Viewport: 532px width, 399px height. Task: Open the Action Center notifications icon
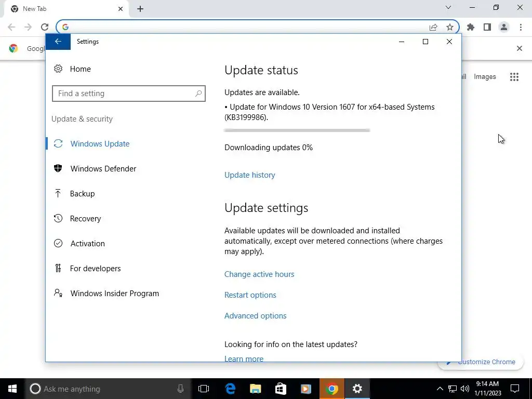[515, 389]
